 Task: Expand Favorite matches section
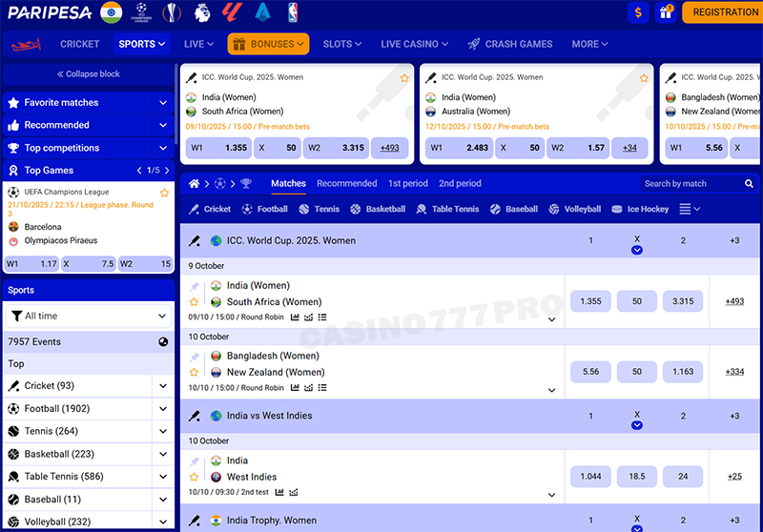tap(163, 103)
